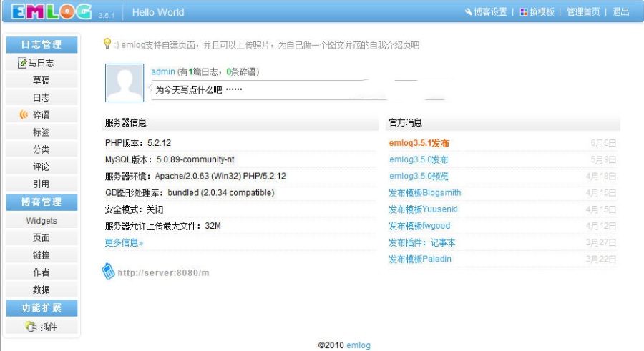
Task: Click the template grid icon beside 换模板
Action: 524,12
